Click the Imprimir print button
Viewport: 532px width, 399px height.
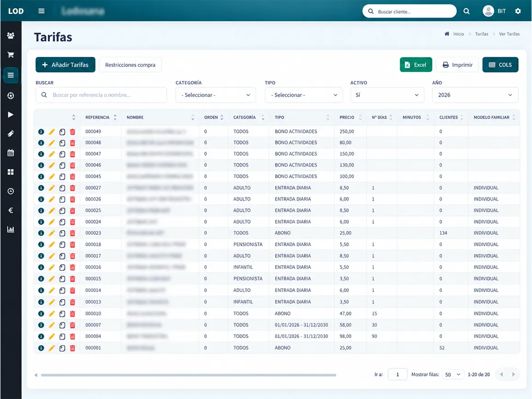coord(458,65)
